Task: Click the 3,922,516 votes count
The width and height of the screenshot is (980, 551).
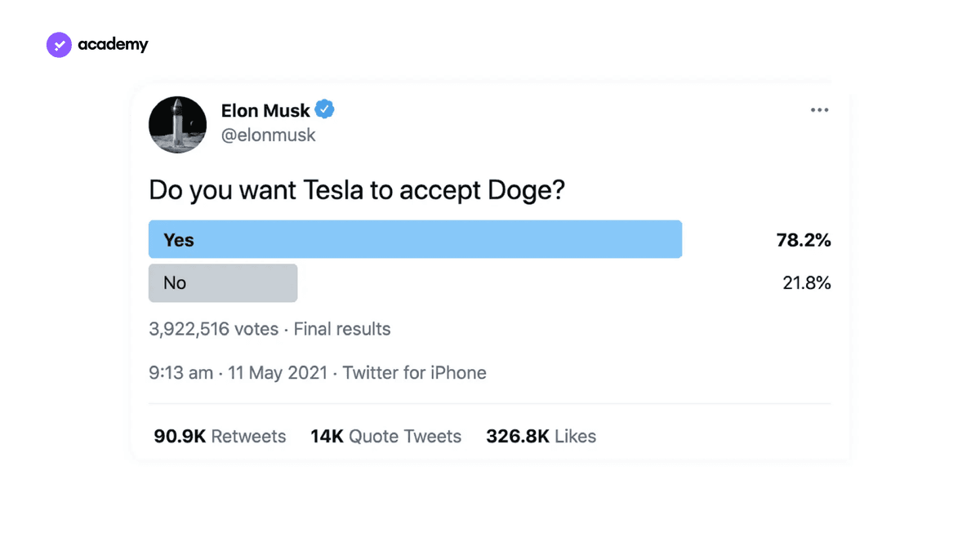Action: click(x=213, y=329)
